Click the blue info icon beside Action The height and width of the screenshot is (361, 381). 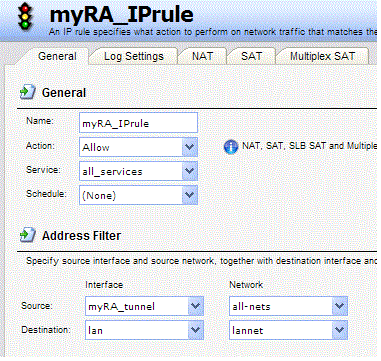[231, 147]
